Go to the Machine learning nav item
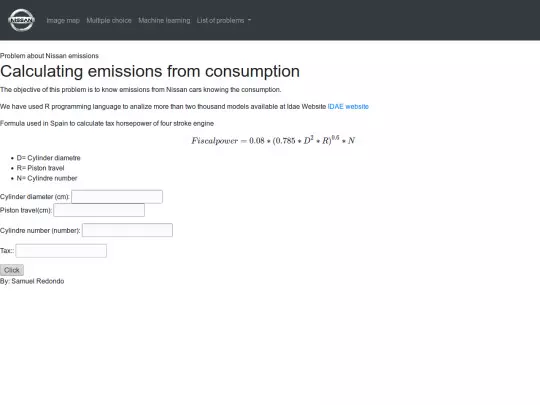 click(x=164, y=21)
